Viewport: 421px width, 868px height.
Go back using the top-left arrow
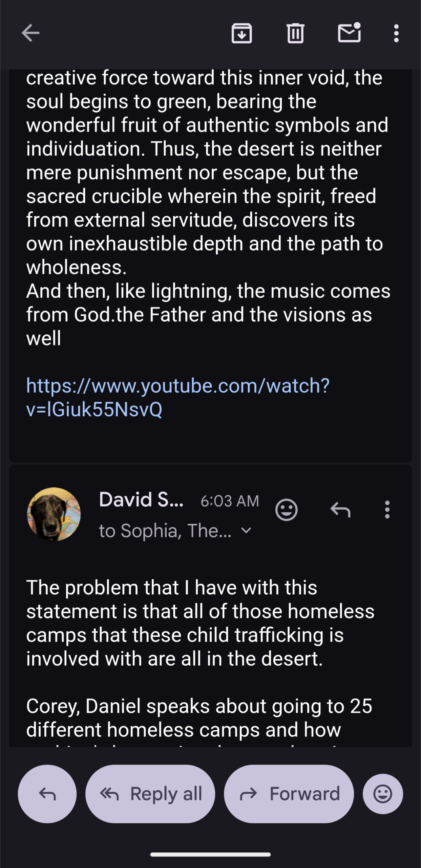(x=30, y=33)
